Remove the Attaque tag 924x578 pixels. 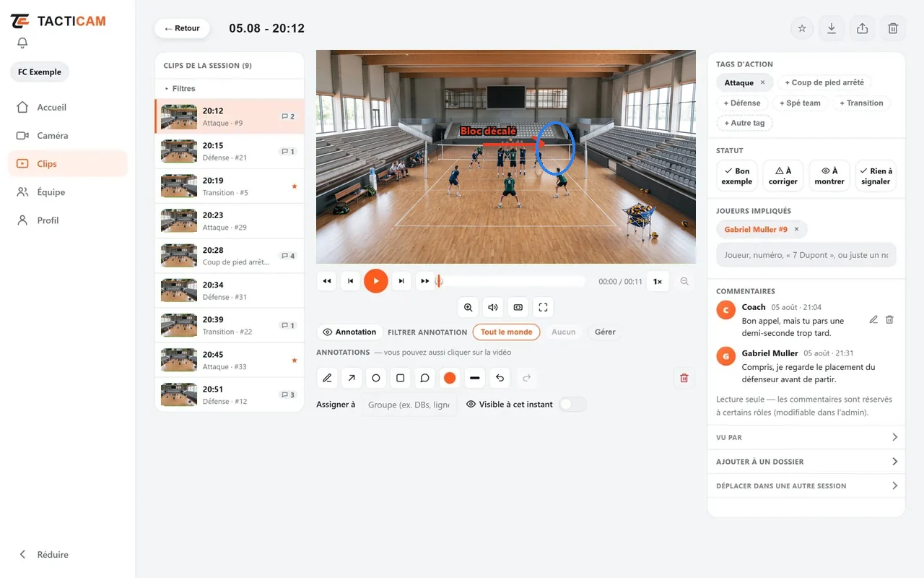click(x=762, y=83)
